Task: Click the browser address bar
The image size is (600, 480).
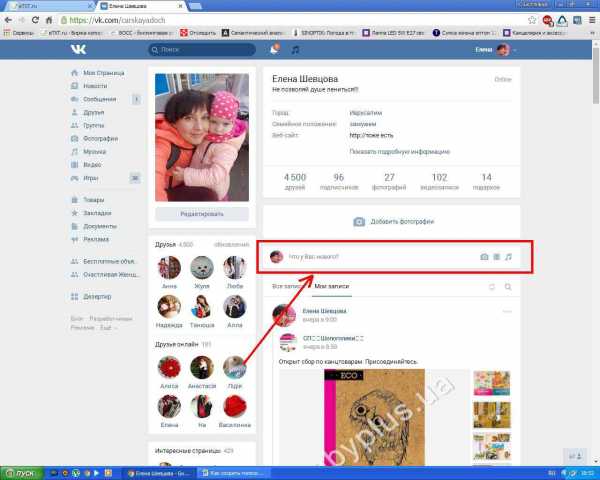Action: [x=293, y=20]
